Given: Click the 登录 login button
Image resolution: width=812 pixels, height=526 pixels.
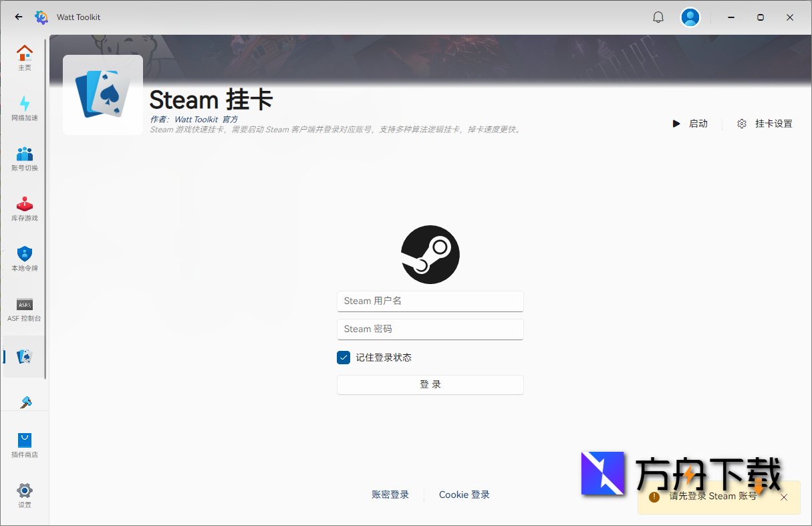Looking at the screenshot, I should pos(430,384).
